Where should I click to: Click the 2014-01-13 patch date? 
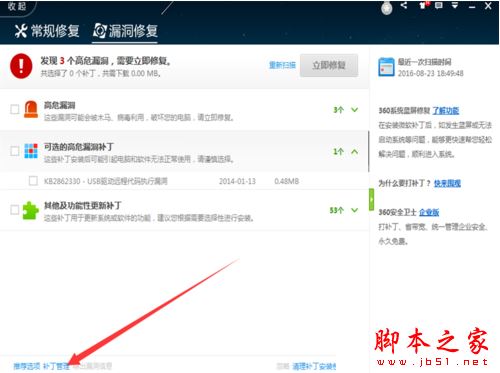[237, 181]
